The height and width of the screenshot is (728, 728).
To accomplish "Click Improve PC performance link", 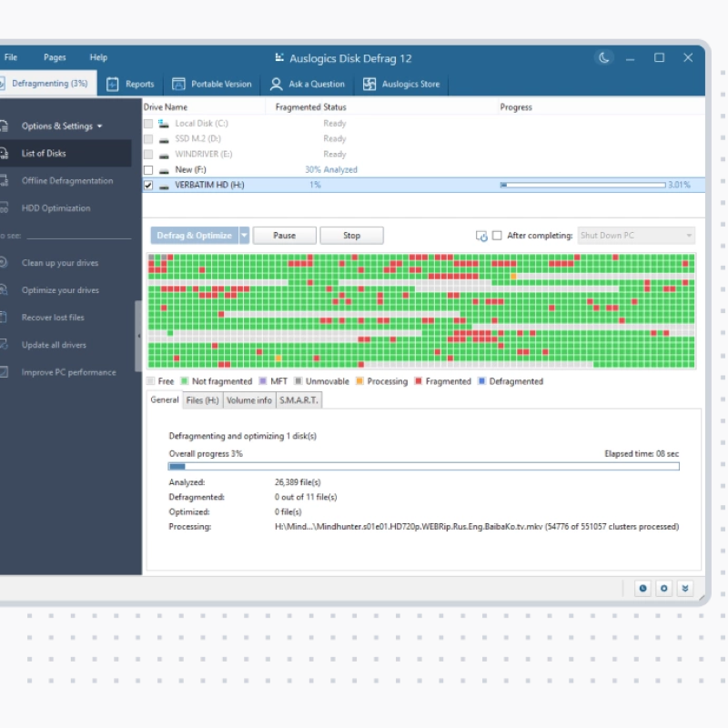I will tap(69, 372).
